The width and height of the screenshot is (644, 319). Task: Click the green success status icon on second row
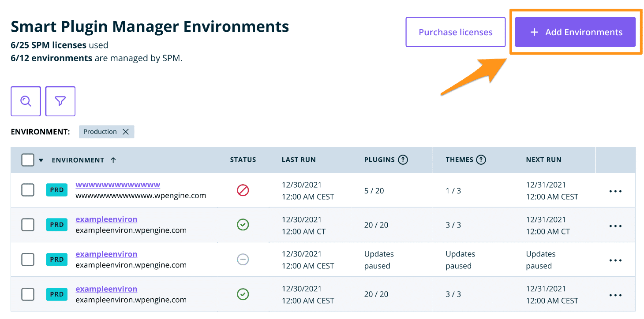tap(243, 225)
